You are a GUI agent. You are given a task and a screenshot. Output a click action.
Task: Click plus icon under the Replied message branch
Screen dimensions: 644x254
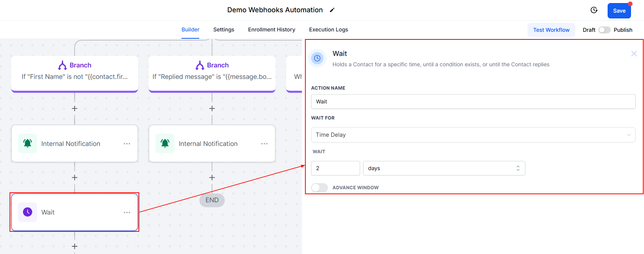click(212, 109)
